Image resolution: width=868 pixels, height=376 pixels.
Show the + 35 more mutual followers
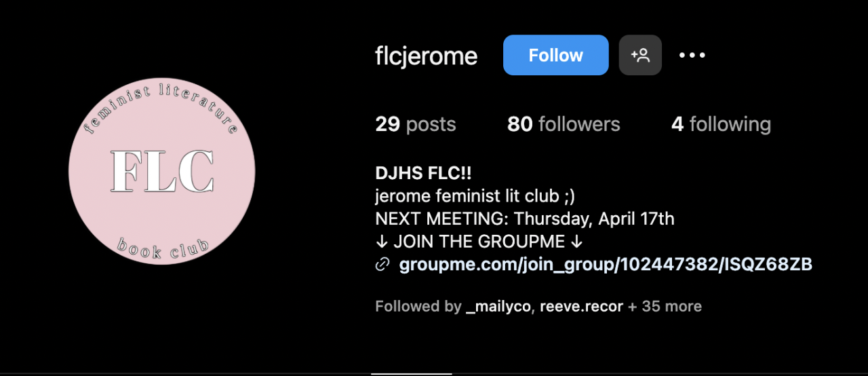point(665,307)
